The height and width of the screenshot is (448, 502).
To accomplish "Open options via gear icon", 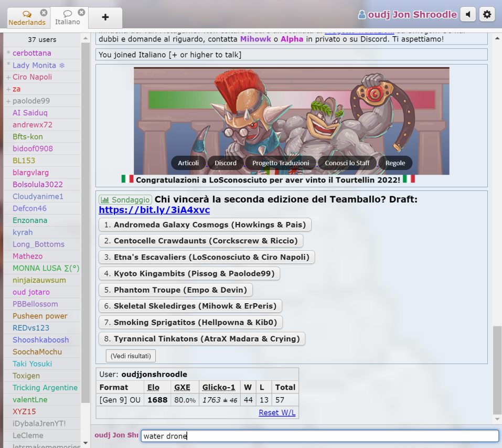I will 487,15.
